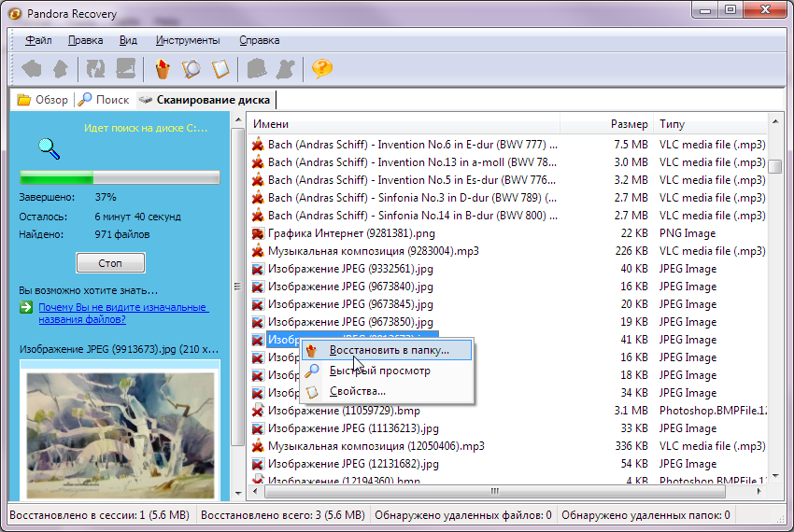The height and width of the screenshot is (532, 794).
Task: Click the grayed-out Refresh toolbar icon
Action: tap(95, 69)
